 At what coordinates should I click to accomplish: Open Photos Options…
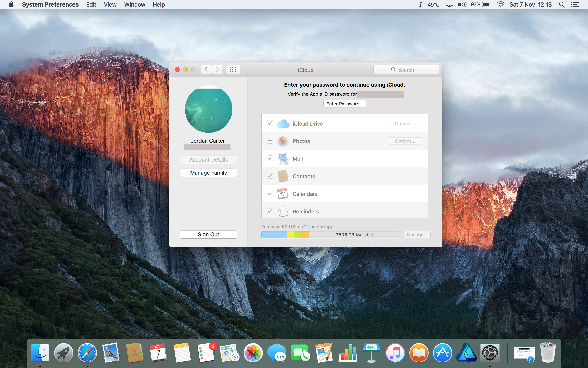pos(405,141)
